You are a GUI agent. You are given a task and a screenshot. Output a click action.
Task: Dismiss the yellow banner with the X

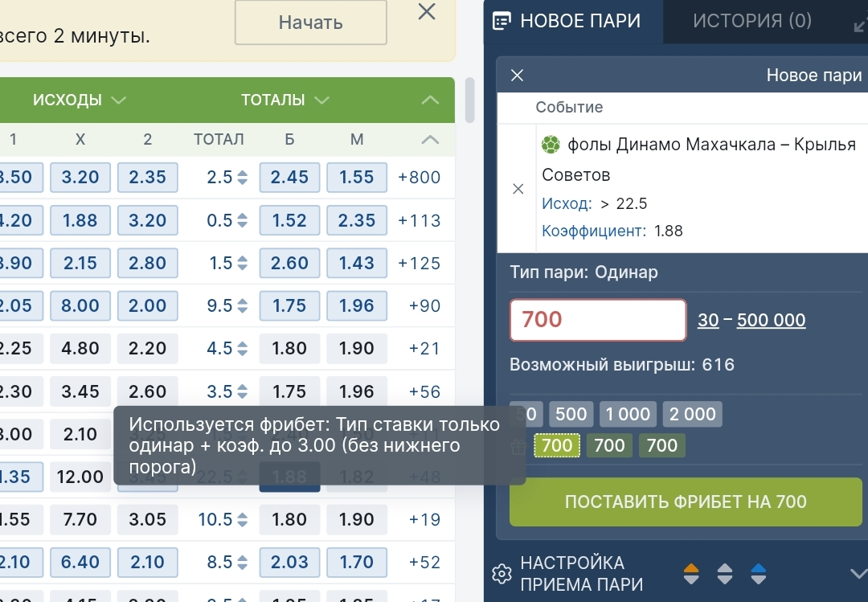coord(427,11)
